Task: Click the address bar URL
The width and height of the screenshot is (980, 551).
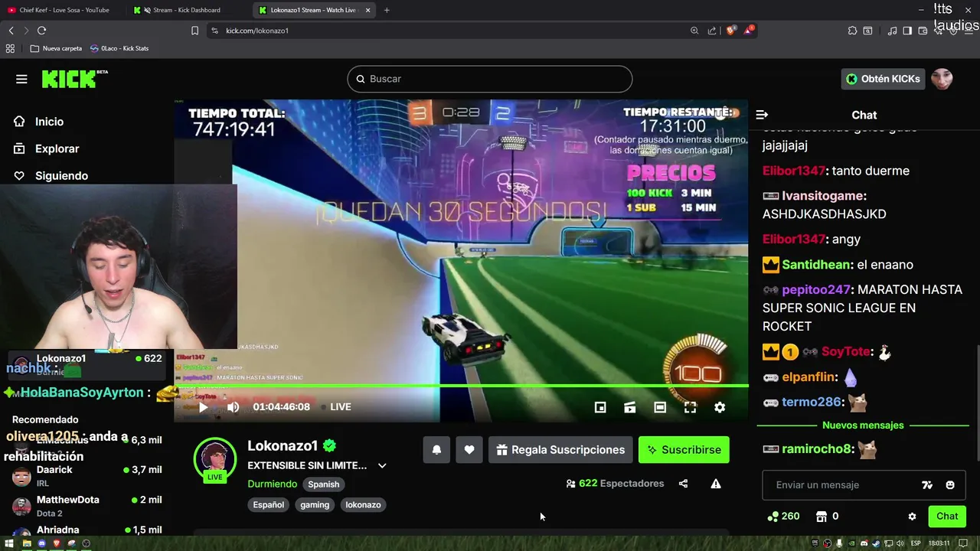Action: [257, 31]
